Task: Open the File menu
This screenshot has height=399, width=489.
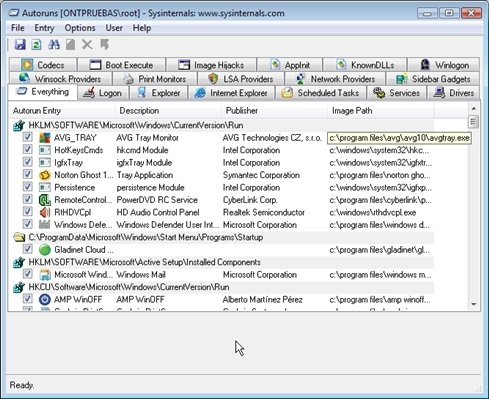Action: coord(18,28)
